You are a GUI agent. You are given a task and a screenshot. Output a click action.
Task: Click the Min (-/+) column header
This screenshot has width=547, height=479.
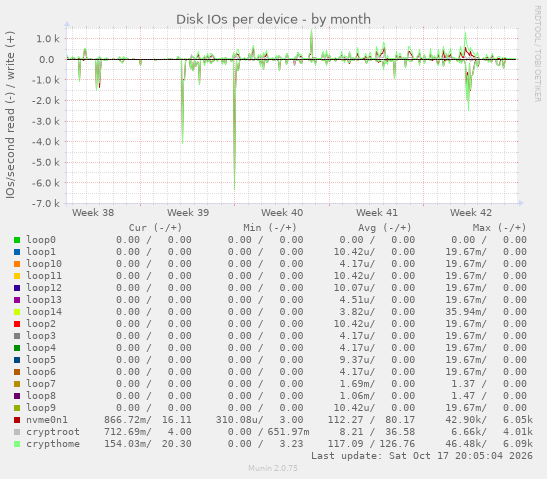pyautogui.click(x=270, y=228)
